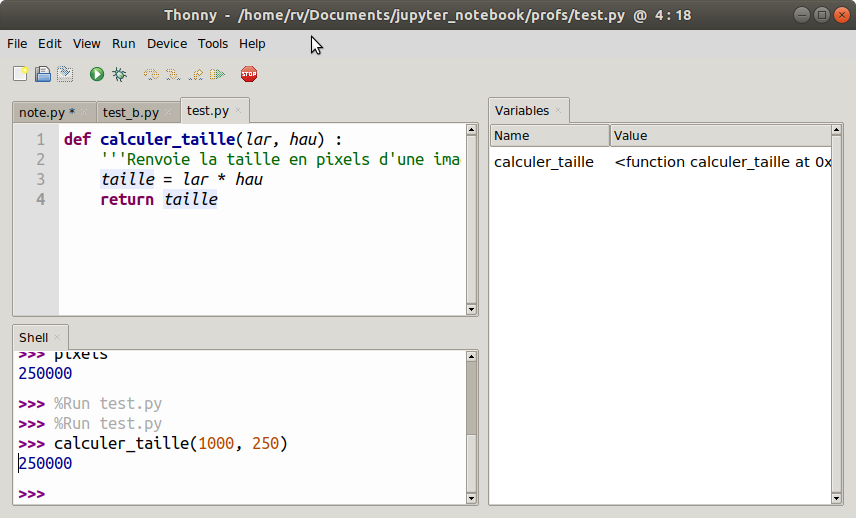
Task: Click the 'taille' variable on line 3
Action: 127,180
